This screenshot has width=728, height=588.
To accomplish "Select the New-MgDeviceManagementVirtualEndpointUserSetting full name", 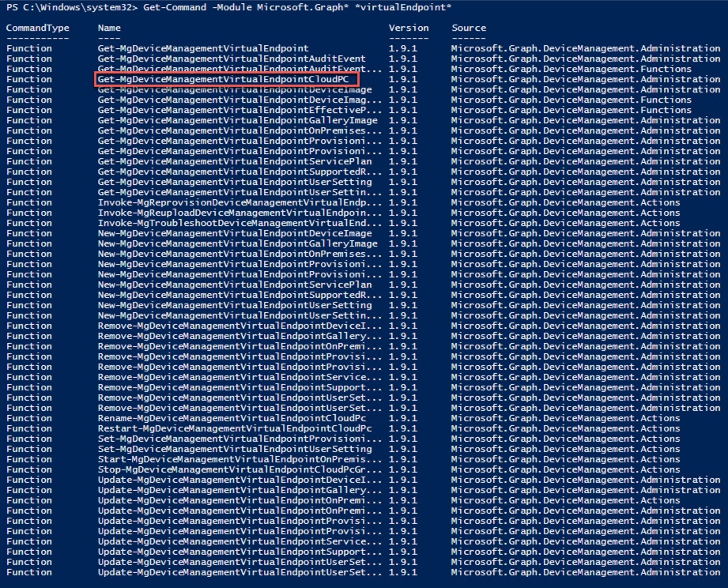I will [x=235, y=305].
